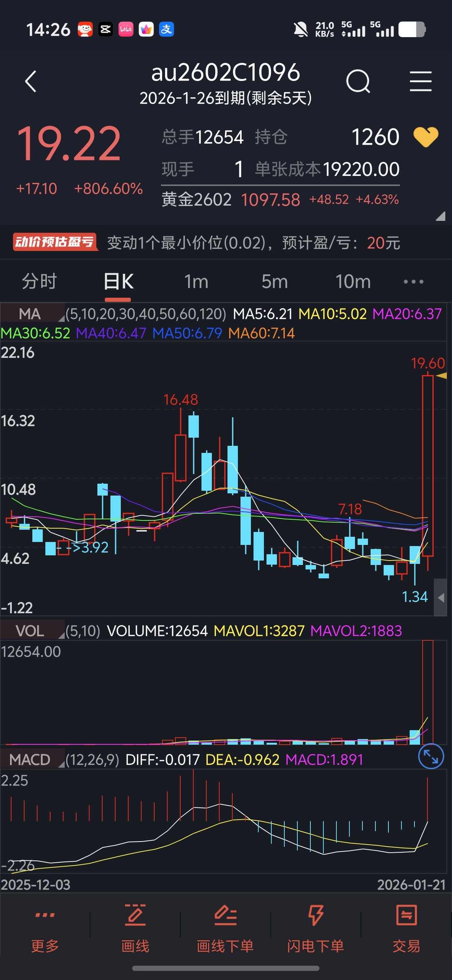Tap the back arrow icon
This screenshot has height=980, width=452.
tap(30, 81)
